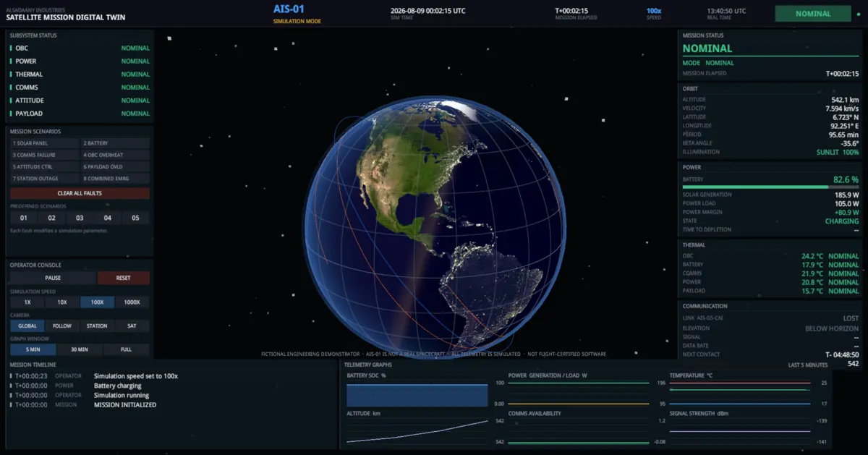Run predefined scenario 02
This screenshot has width=868, height=455.
(x=51, y=218)
